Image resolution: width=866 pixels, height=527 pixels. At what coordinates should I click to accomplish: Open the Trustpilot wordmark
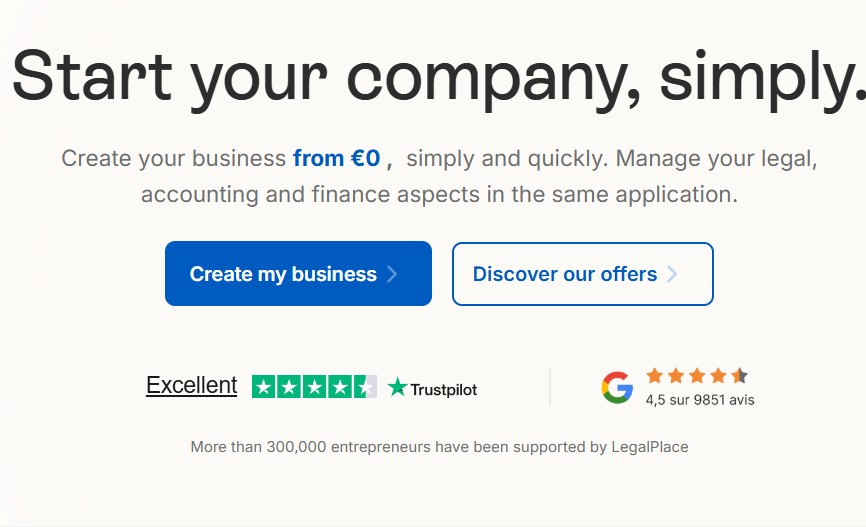click(443, 390)
